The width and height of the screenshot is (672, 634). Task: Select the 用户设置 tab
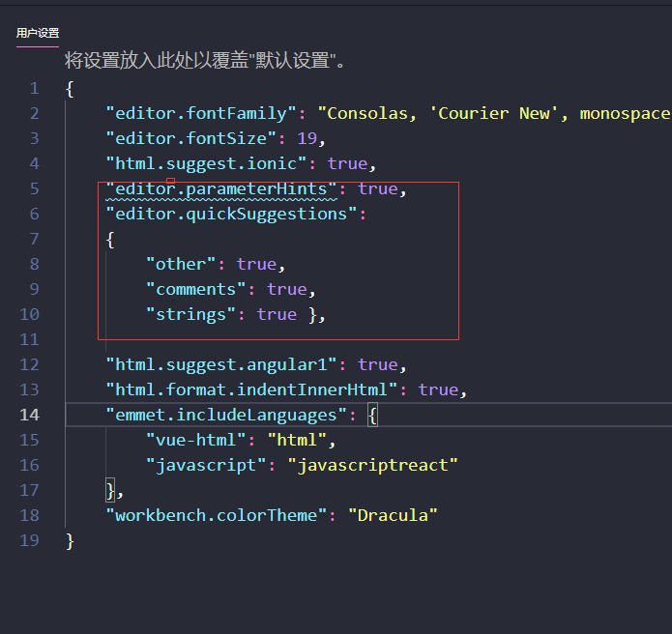click(38, 33)
